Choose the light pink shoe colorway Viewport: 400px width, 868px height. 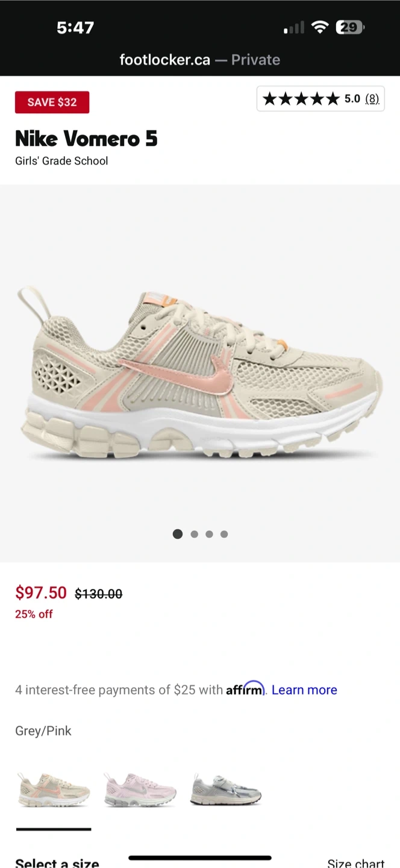pyautogui.click(x=140, y=790)
